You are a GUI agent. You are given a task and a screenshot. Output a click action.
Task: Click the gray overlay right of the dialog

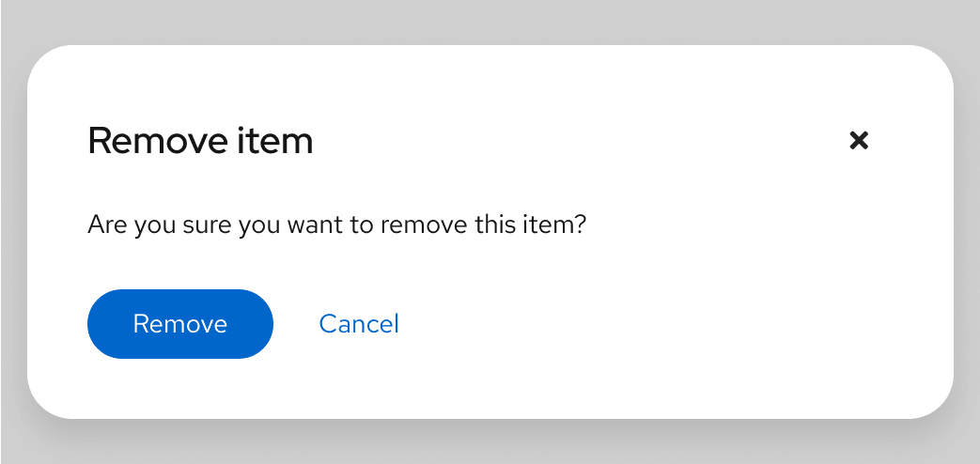[968, 235]
